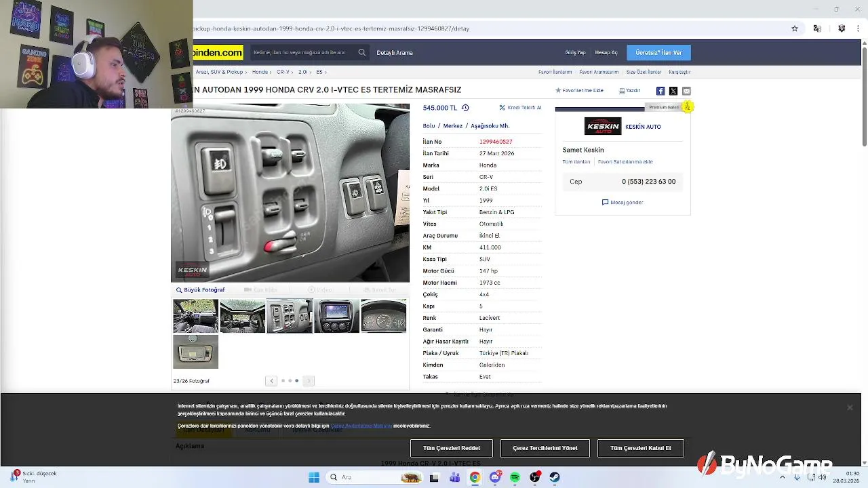Open Hesap Aç link
868x488 pixels.
[x=606, y=53]
